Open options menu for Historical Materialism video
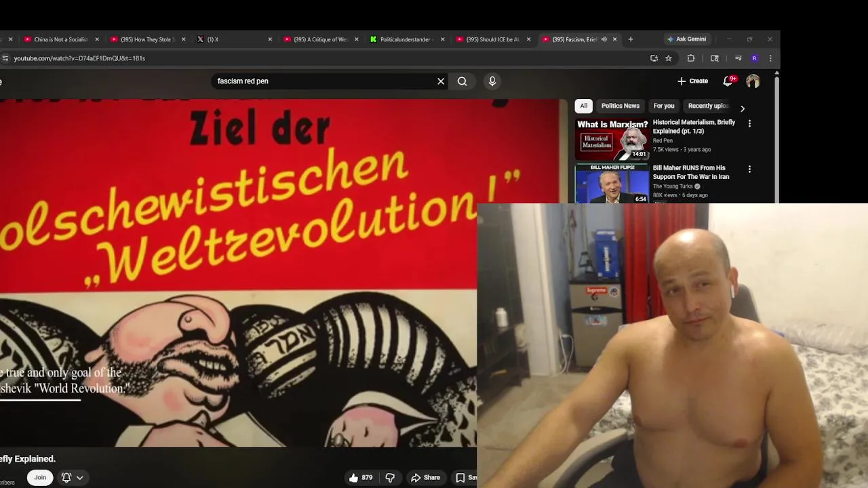Viewport: 868px width, 488px height. (749, 124)
